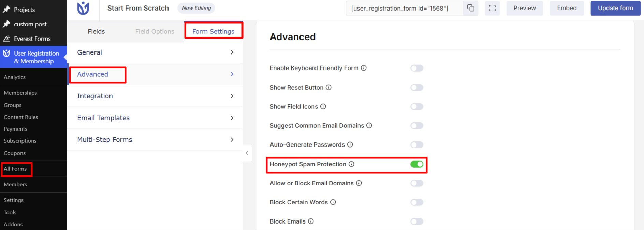The width and height of the screenshot is (644, 230).
Task: Open Payments in sidebar
Action: pos(15,129)
